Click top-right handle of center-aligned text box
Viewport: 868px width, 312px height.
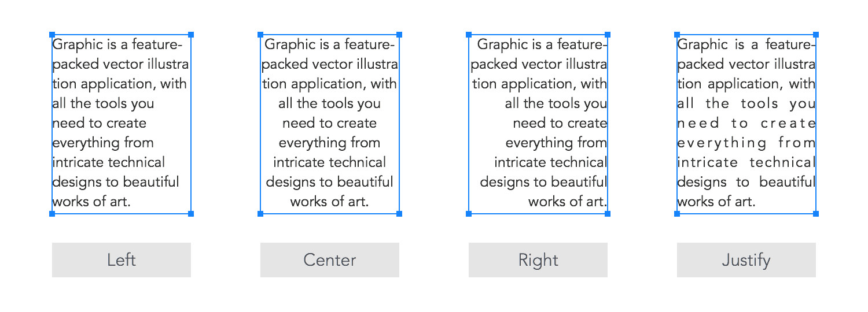pos(399,35)
